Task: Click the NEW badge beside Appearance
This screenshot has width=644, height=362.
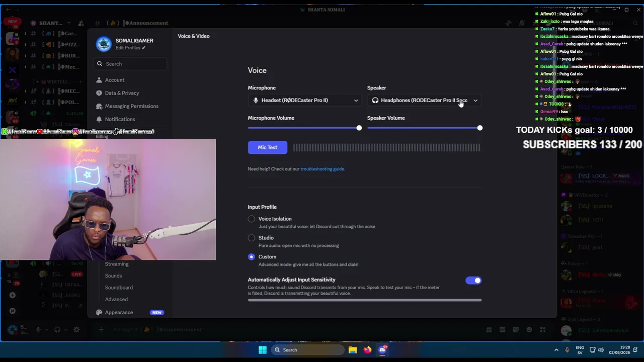Action: click(157, 313)
